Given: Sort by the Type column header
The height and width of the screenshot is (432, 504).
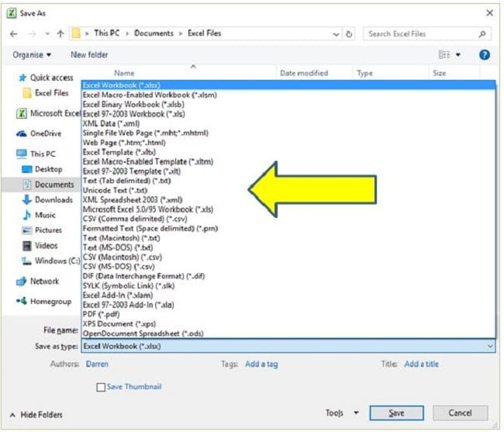Looking at the screenshot, I should tap(365, 73).
